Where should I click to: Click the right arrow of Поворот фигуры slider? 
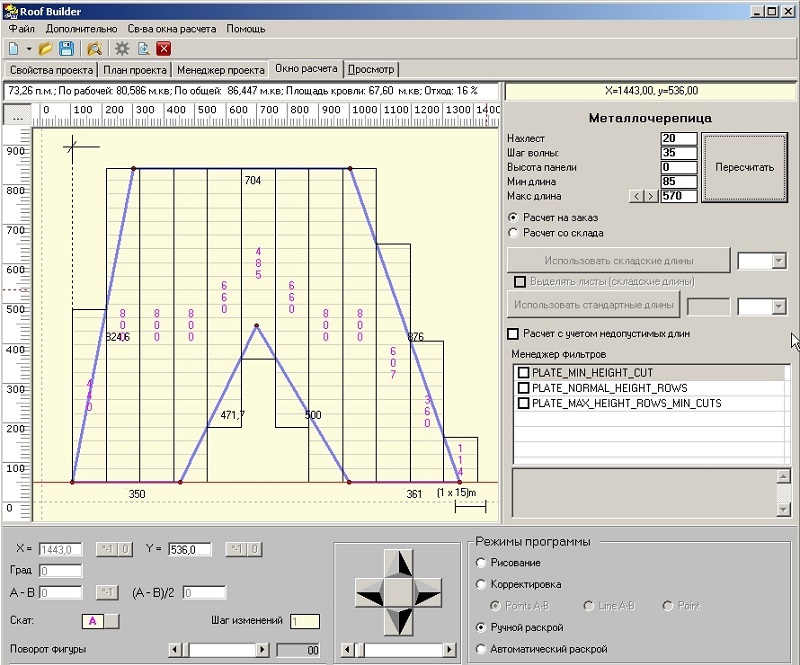click(x=263, y=650)
